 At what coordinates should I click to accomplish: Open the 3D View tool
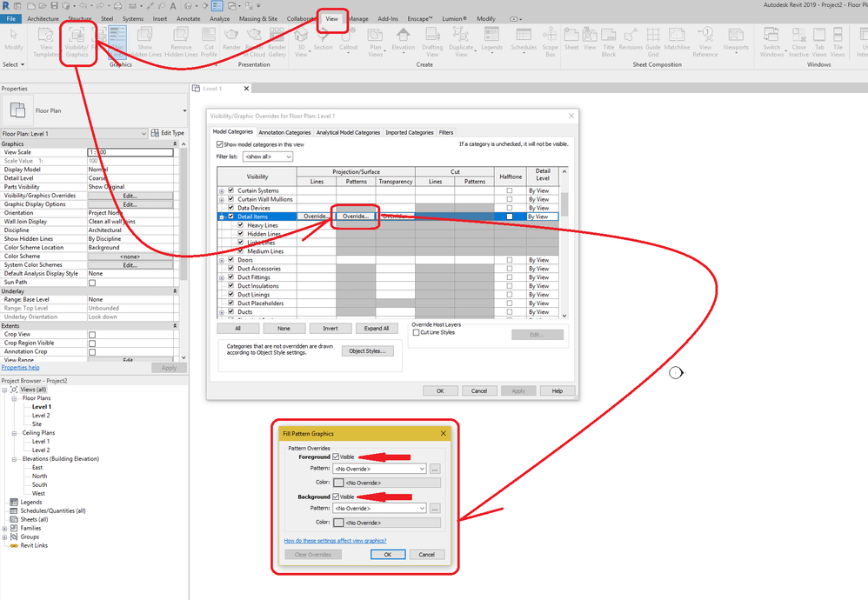[x=301, y=42]
